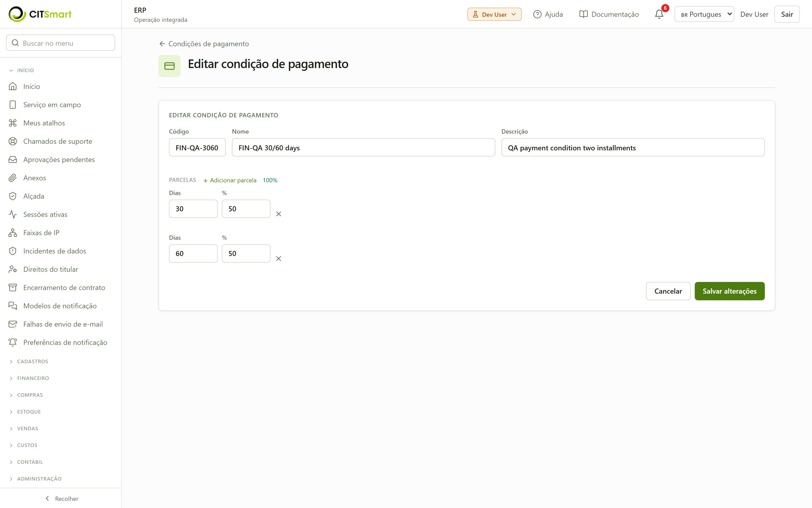Collapse the sidebar with Recolher

[x=61, y=499]
